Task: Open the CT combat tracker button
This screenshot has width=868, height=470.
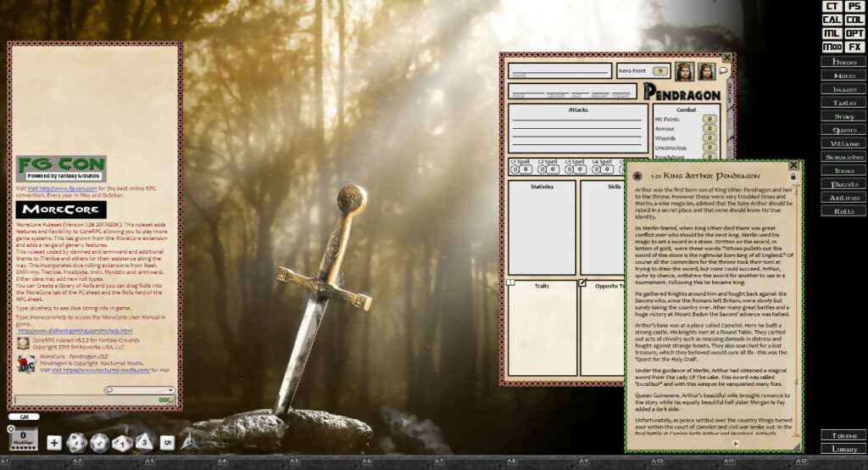Action: pyautogui.click(x=832, y=6)
